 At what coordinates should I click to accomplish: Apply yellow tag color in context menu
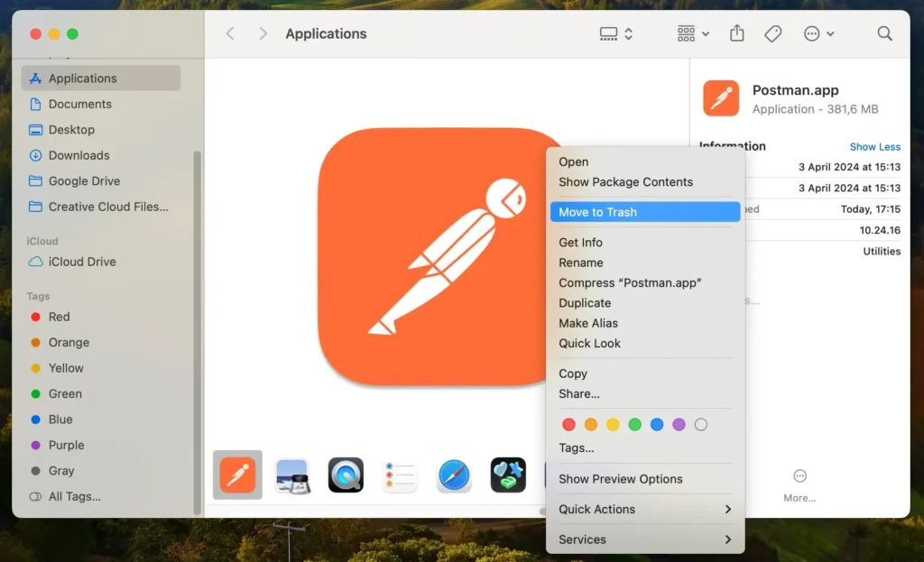(x=613, y=424)
